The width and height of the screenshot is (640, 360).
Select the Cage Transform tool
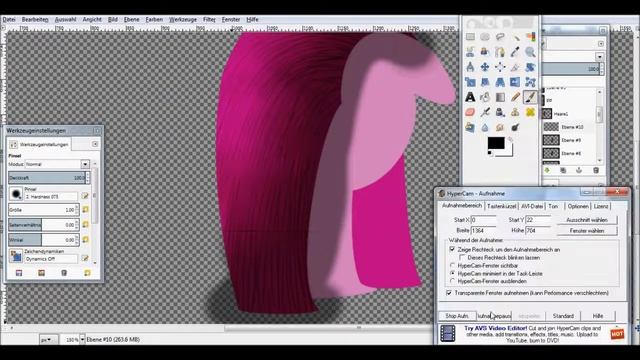tap(530, 82)
